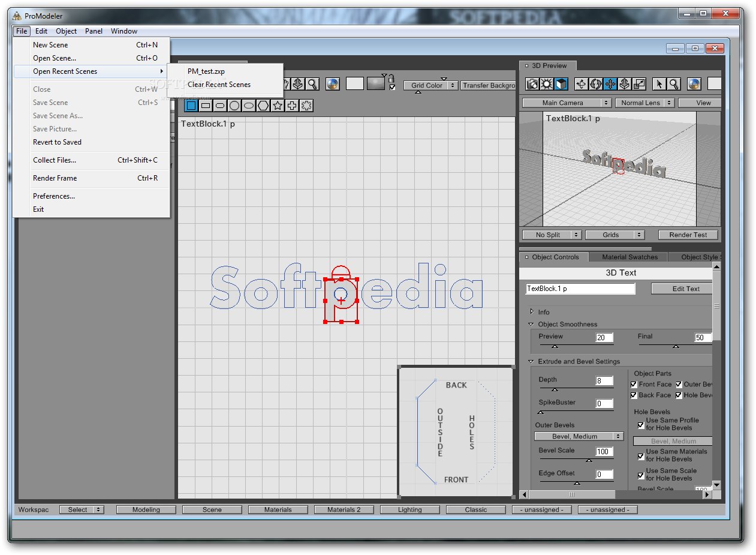The width and height of the screenshot is (756, 555).
Task: Select the hexagon shape tool
Action: pos(263,106)
